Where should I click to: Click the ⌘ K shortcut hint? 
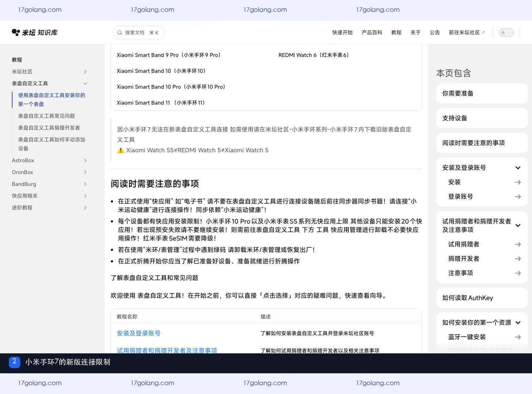(154, 33)
